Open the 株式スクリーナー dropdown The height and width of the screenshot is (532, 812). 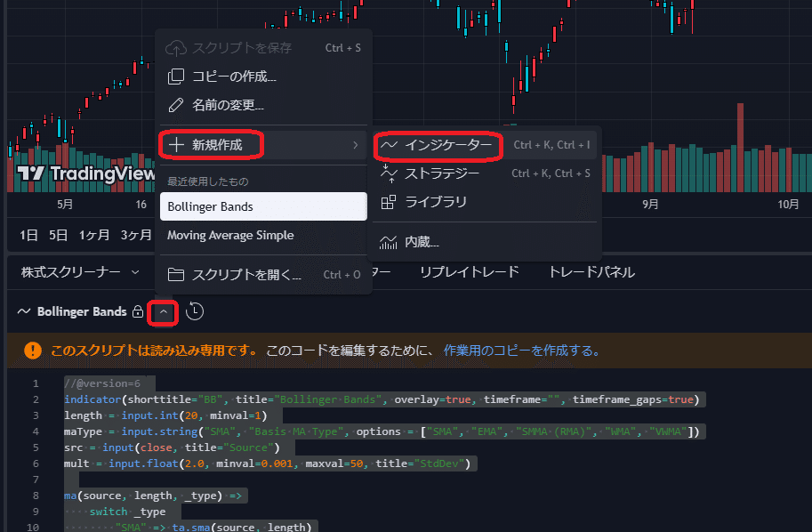click(x=80, y=272)
